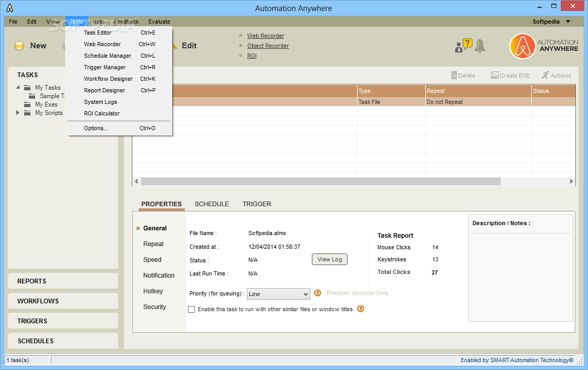Image resolution: width=588 pixels, height=370 pixels.
Task: Switch to the TRIGGER tab
Action: (x=257, y=204)
